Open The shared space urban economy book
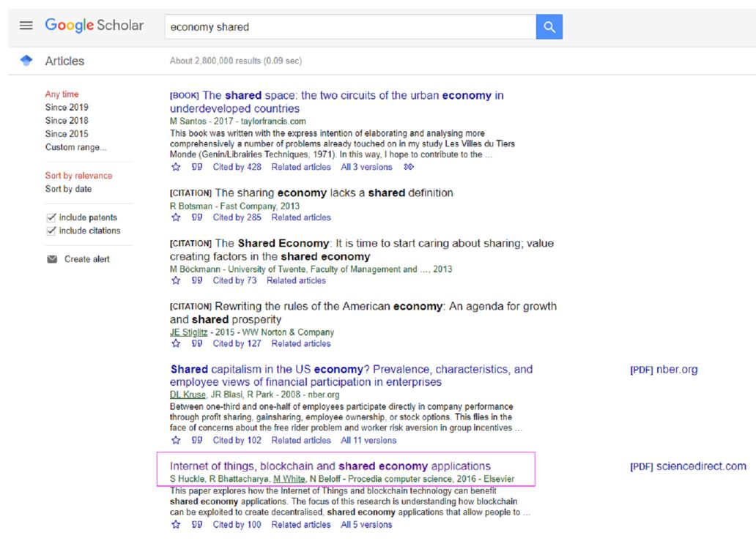 click(336, 102)
